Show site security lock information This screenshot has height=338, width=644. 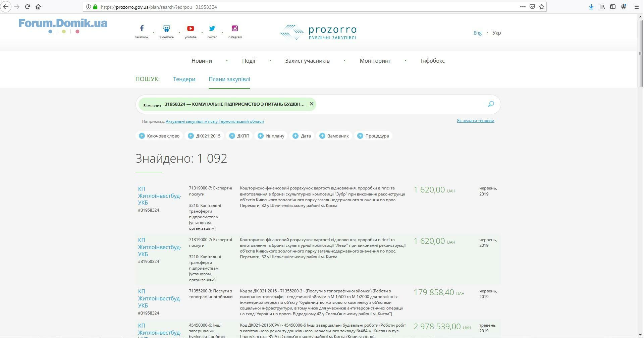coord(95,7)
